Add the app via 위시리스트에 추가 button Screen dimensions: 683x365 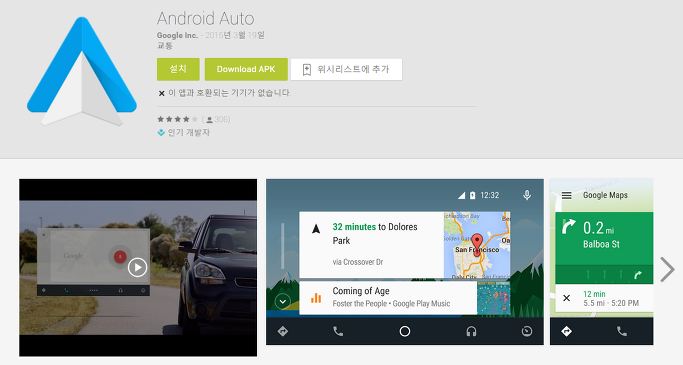click(346, 69)
